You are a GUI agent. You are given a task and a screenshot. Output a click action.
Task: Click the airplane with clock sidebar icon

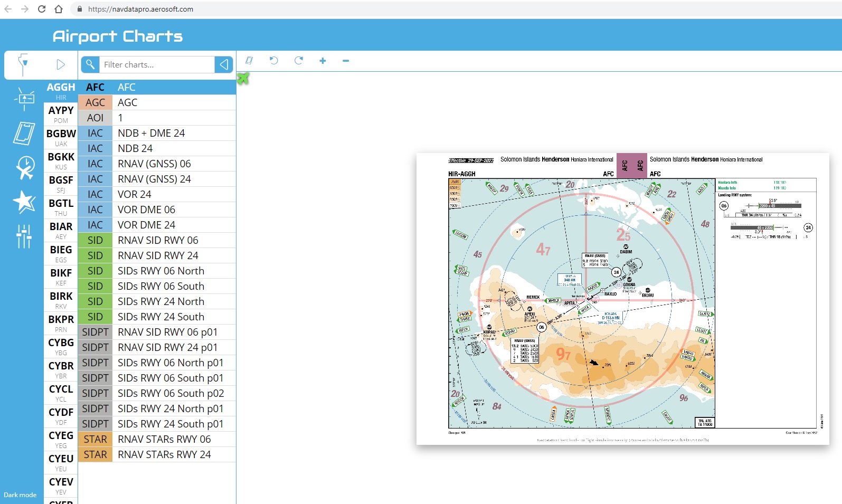pyautogui.click(x=25, y=168)
